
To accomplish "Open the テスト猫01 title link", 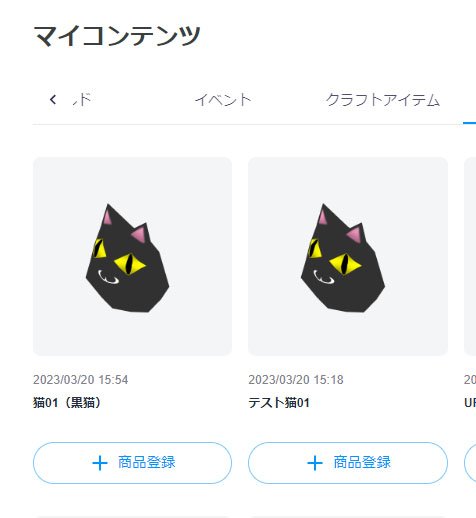I will tap(279, 403).
